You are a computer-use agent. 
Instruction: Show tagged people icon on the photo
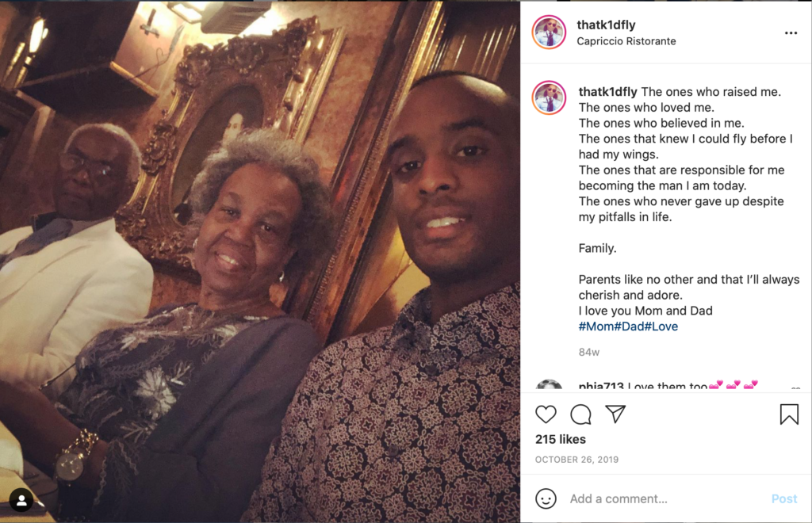click(x=21, y=500)
